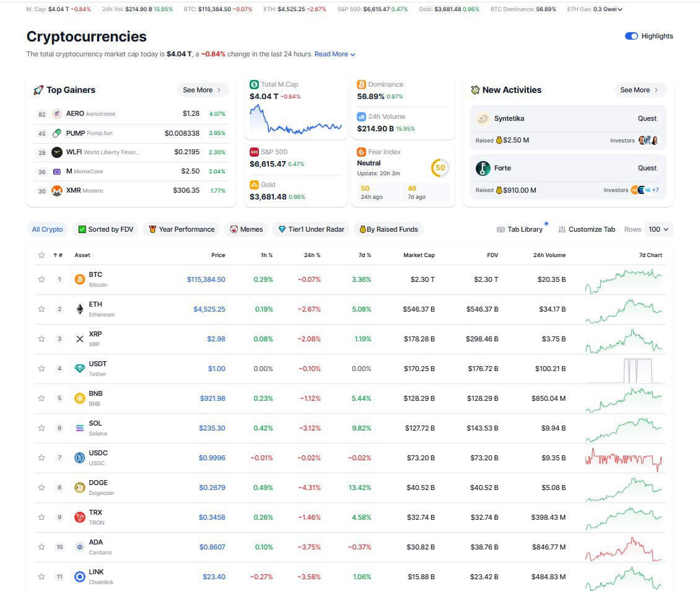This screenshot has height=591, width=700.
Task: Open the Forte Quest button
Action: (647, 169)
